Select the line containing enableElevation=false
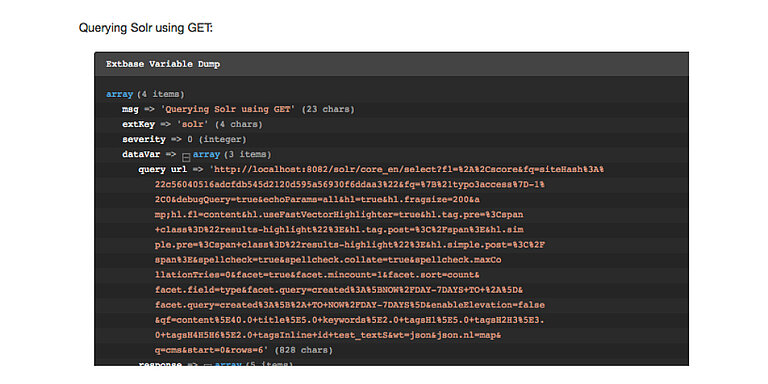This screenshot has width=768, height=384. pos(350,305)
